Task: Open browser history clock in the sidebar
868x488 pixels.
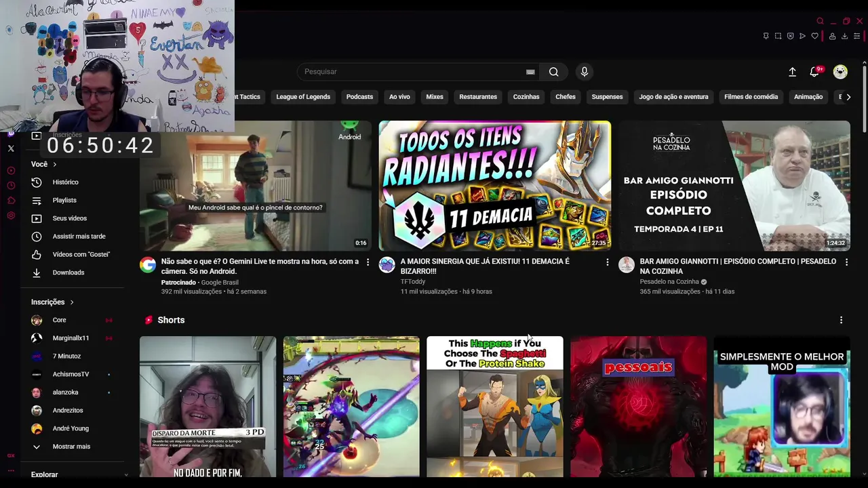Action: [11, 186]
